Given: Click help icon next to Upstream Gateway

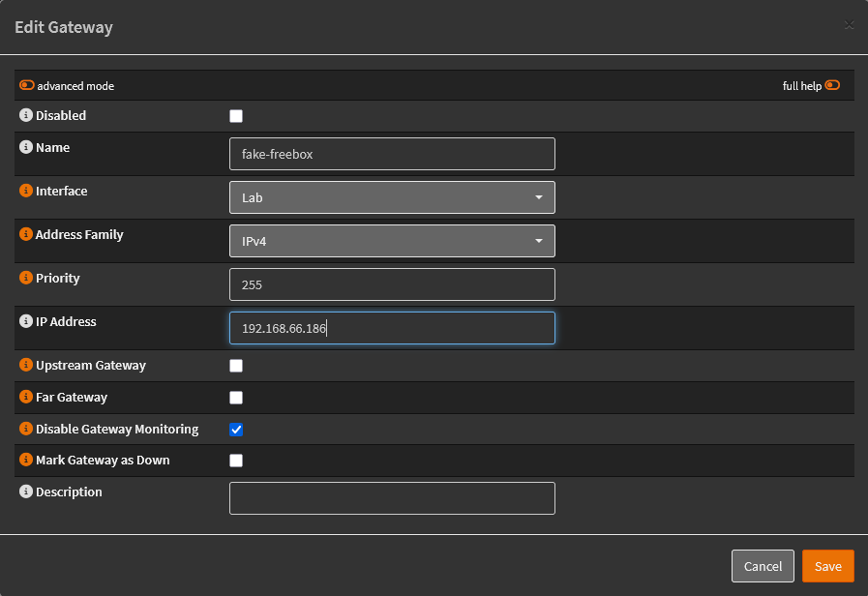Looking at the screenshot, I should pos(26,366).
